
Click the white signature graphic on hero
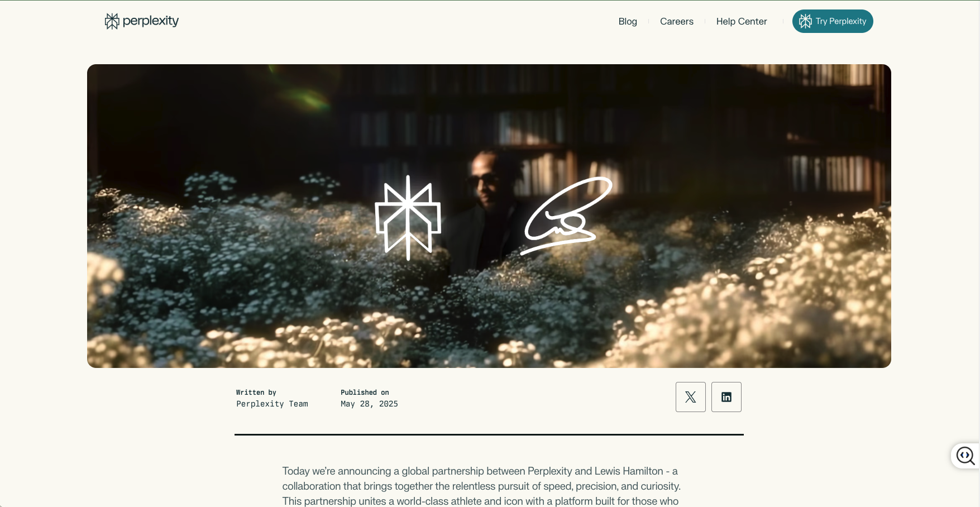(566, 216)
